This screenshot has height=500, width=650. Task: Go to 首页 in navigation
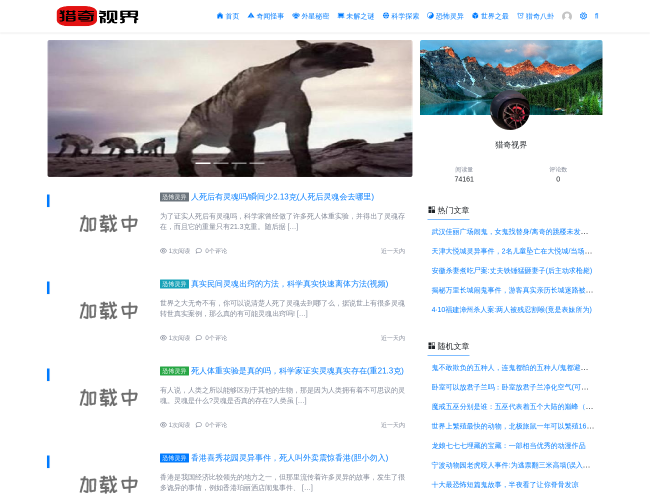tap(228, 16)
